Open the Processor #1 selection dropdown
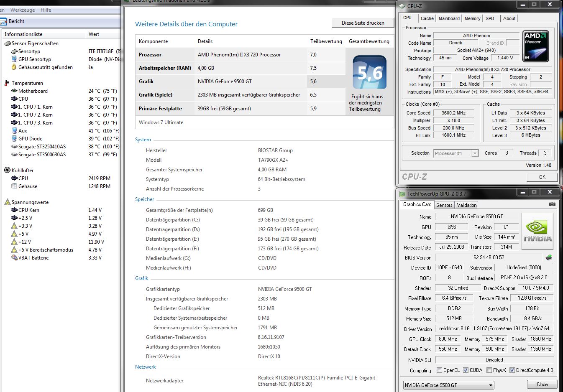Viewport: 563px width, 392px height. [456, 153]
